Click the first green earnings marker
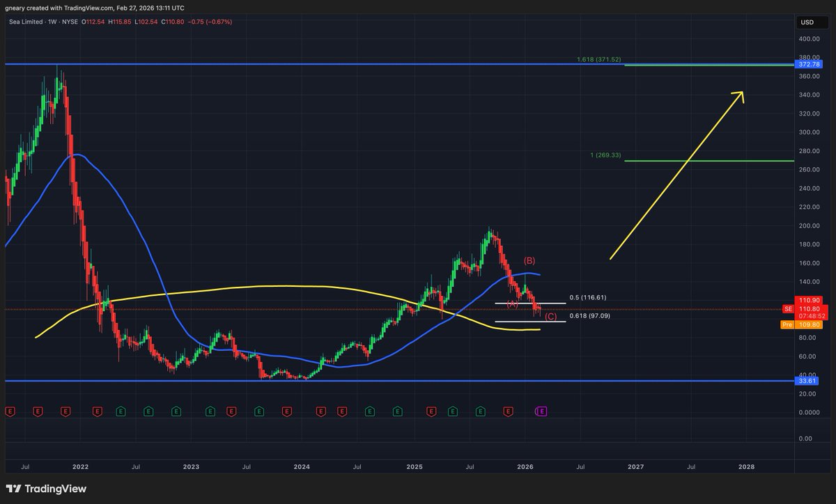This screenshot has width=836, height=504. [121, 411]
